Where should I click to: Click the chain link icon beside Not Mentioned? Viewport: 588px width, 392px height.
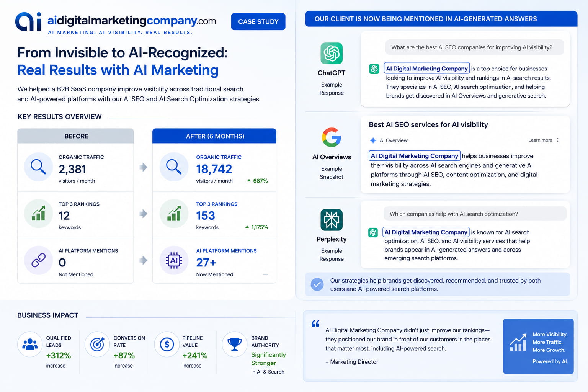tap(38, 260)
